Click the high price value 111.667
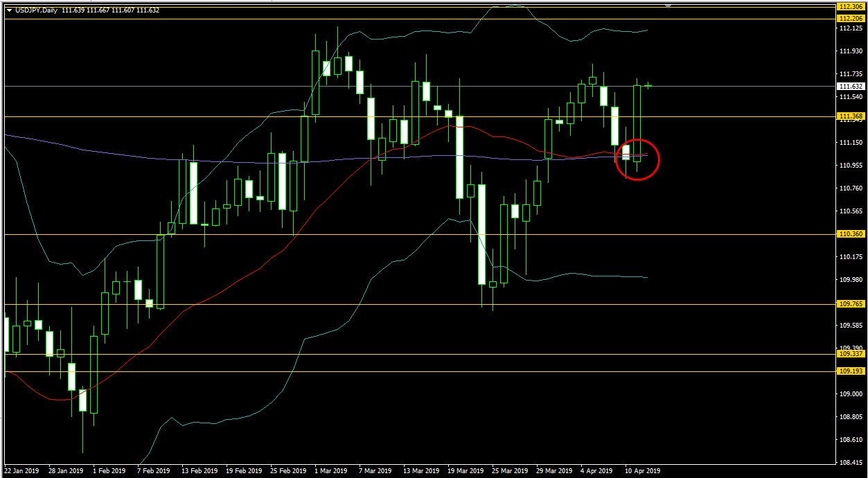Screen dimensions: 868x478 98,10
